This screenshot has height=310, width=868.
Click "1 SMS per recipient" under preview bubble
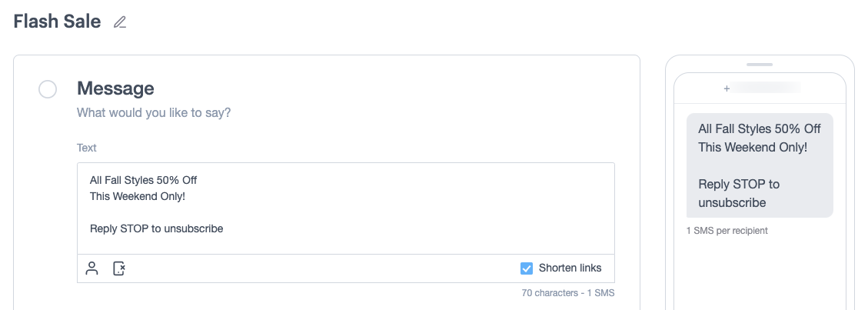pos(727,231)
